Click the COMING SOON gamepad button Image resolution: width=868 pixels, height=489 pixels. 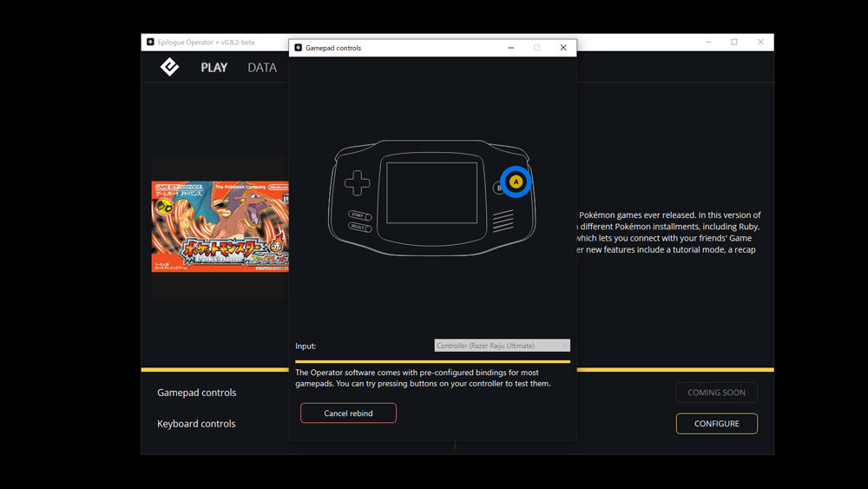[716, 393]
